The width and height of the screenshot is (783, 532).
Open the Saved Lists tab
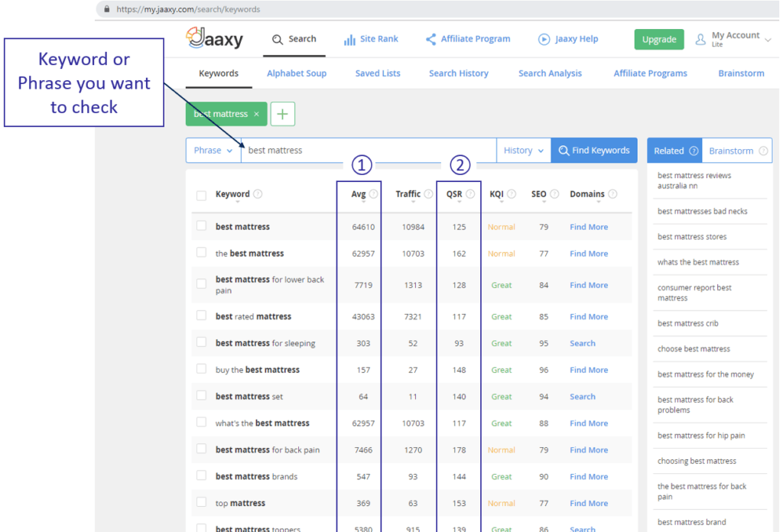(x=378, y=73)
